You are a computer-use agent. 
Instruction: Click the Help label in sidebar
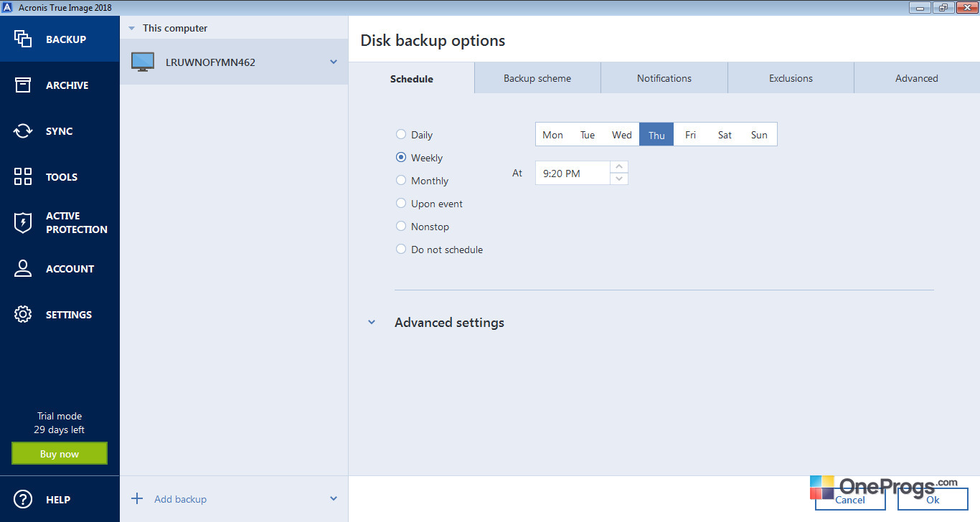58,500
